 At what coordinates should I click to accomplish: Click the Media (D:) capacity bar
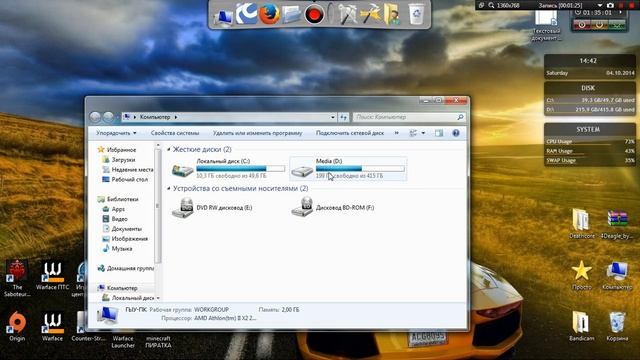[x=360, y=168]
